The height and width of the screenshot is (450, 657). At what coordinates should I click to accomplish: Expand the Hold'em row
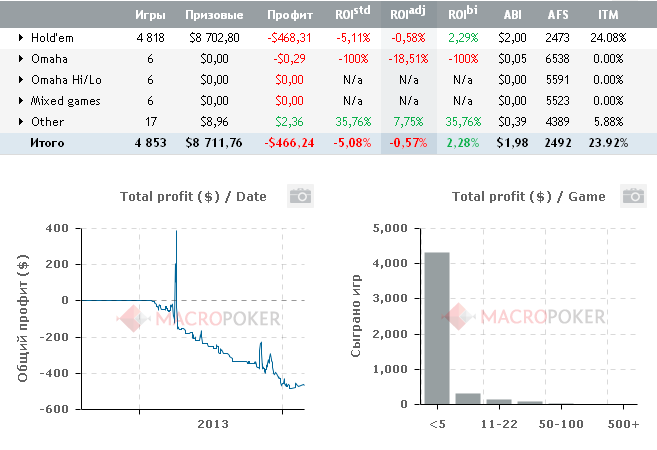[x=22, y=37]
